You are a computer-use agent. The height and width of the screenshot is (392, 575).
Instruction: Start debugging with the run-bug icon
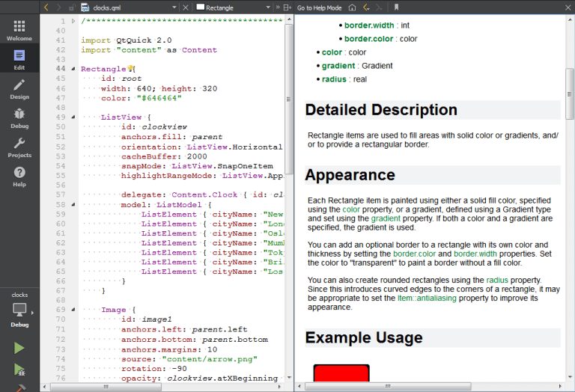19,370
